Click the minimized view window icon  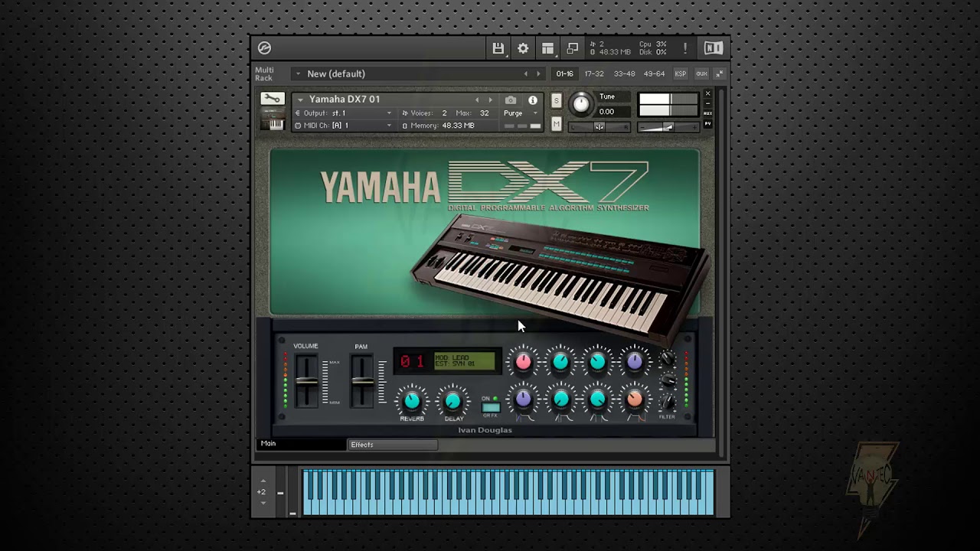pos(572,48)
